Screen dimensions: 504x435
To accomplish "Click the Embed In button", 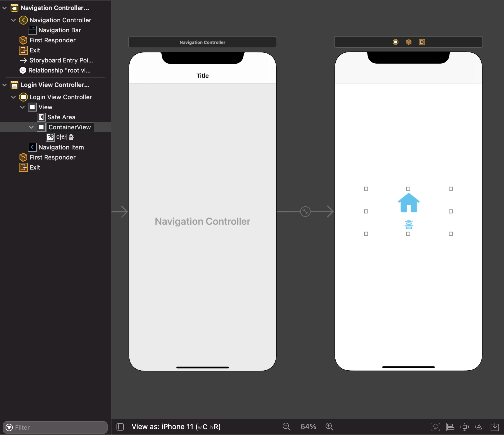I will tap(495, 427).
